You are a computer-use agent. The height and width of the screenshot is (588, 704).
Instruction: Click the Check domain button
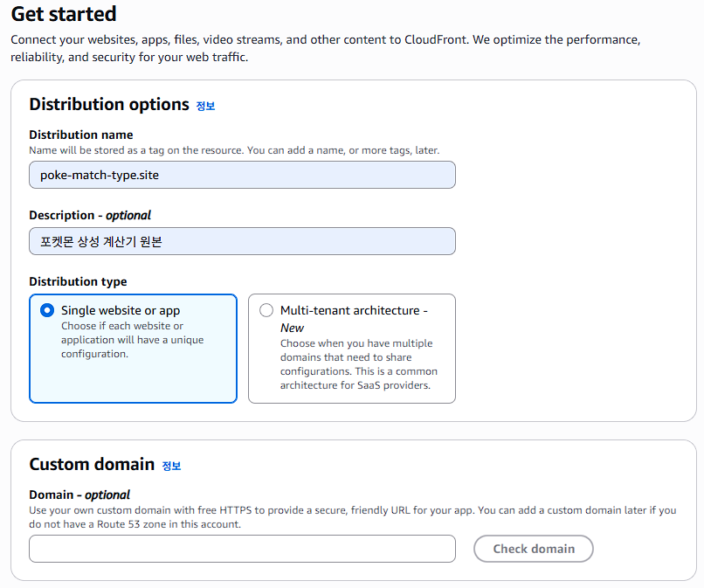[x=534, y=549]
